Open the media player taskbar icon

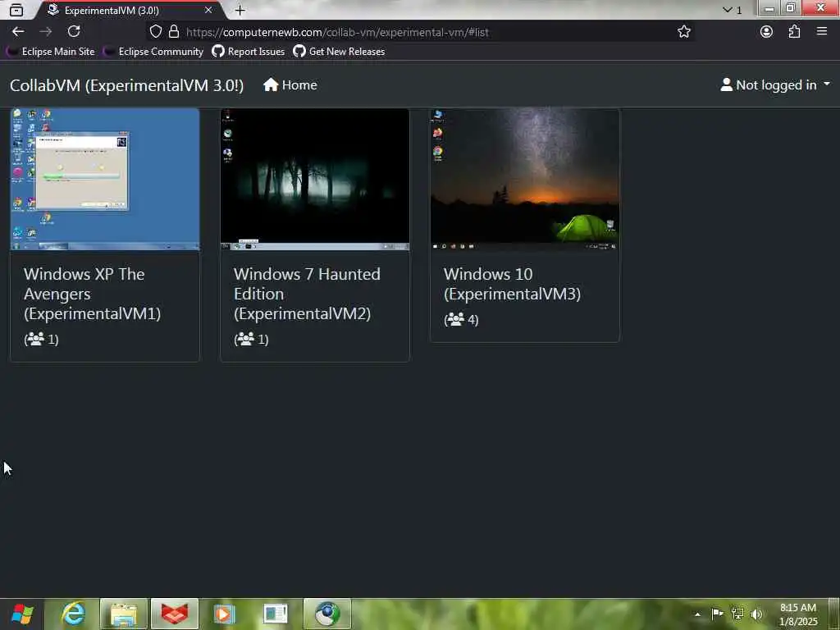pyautogui.click(x=225, y=614)
